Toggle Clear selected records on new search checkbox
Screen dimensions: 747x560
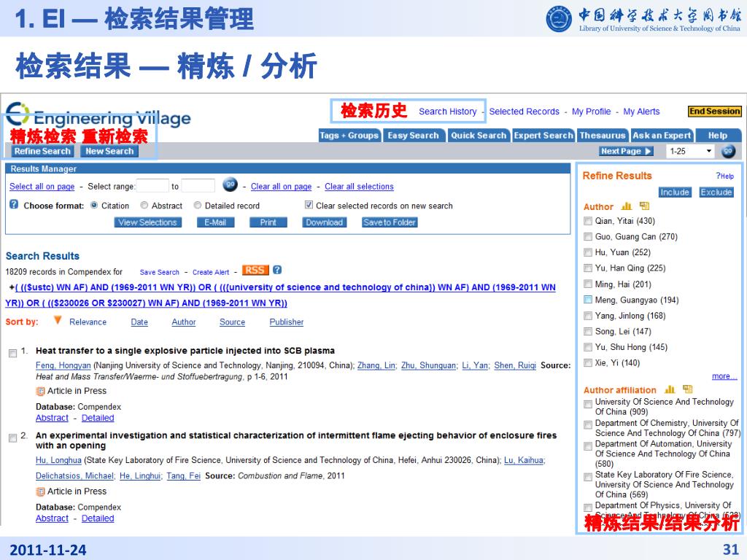(x=309, y=205)
